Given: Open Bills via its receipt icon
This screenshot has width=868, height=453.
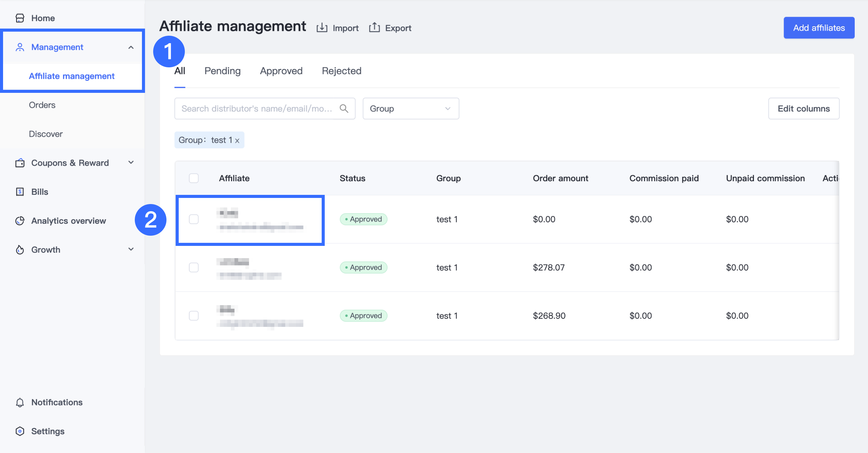Looking at the screenshot, I should pos(20,192).
